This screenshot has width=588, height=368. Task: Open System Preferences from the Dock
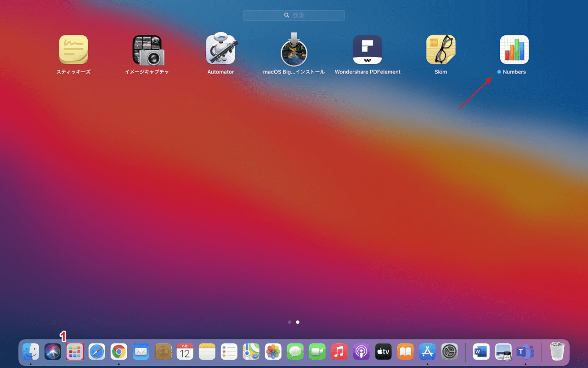point(450,352)
